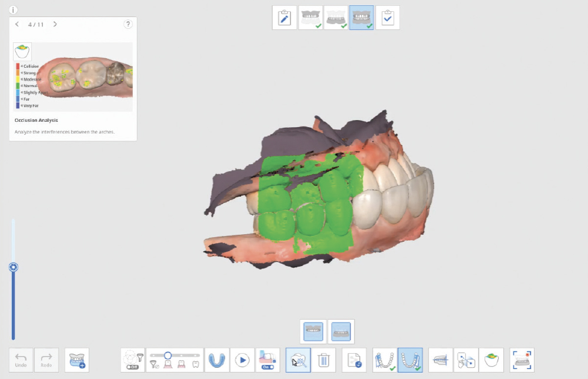Select the mandible data thumbnail below the model
Viewport: 588px width, 379px height.
tap(341, 331)
